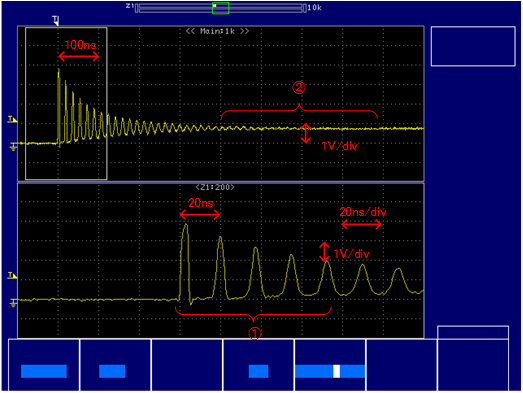
Task: Click the blank info box at the upper right
Action: [x=473, y=46]
